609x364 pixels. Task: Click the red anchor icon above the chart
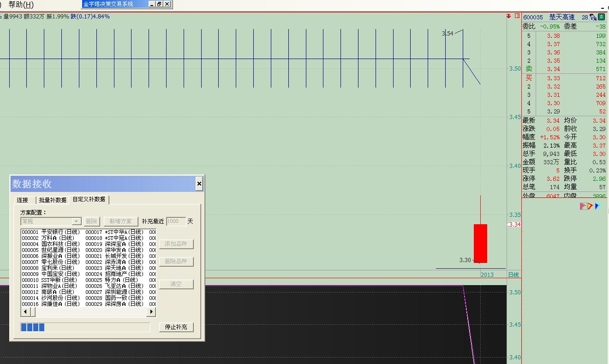[x=509, y=16]
